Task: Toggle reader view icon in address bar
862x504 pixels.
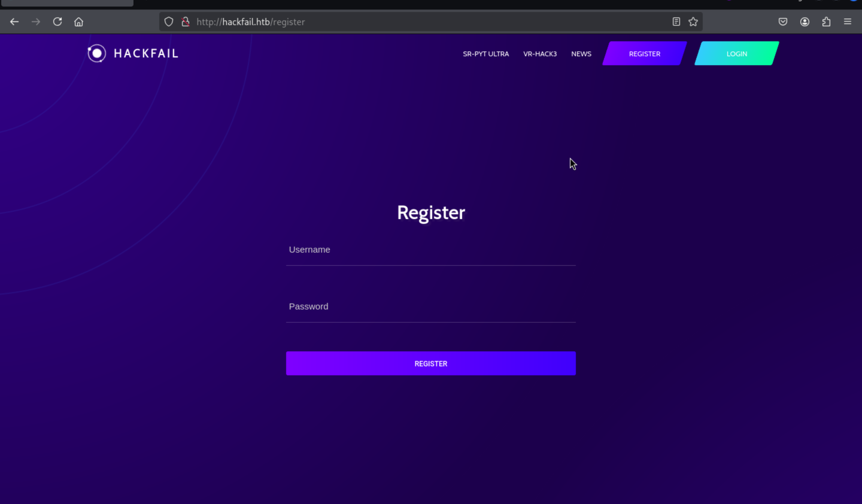Action: pyautogui.click(x=676, y=22)
